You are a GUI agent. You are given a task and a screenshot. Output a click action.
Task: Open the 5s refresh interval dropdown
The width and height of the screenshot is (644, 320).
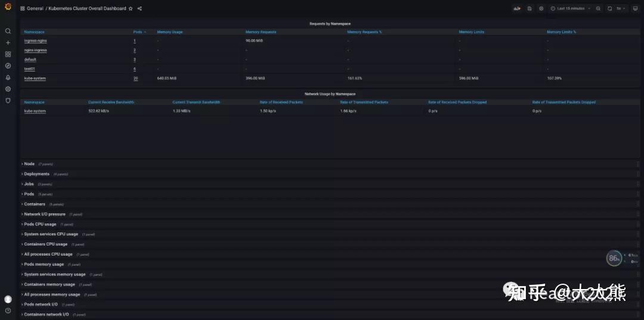[621, 8]
